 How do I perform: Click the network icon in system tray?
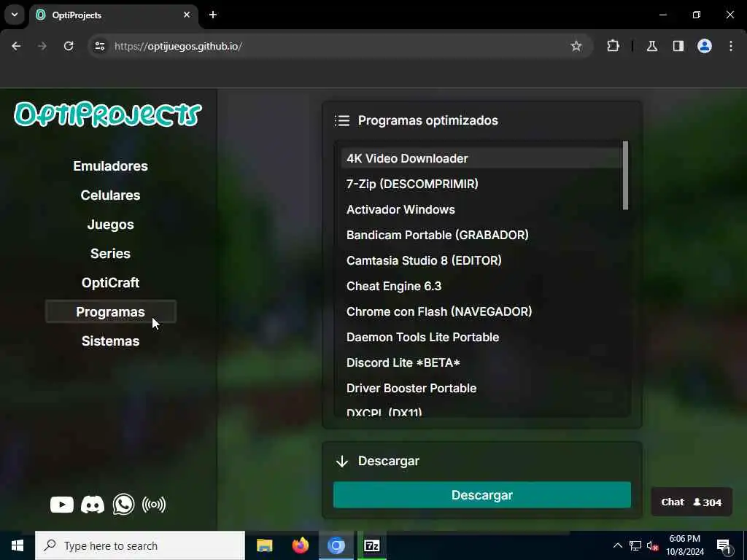pyautogui.click(x=635, y=545)
